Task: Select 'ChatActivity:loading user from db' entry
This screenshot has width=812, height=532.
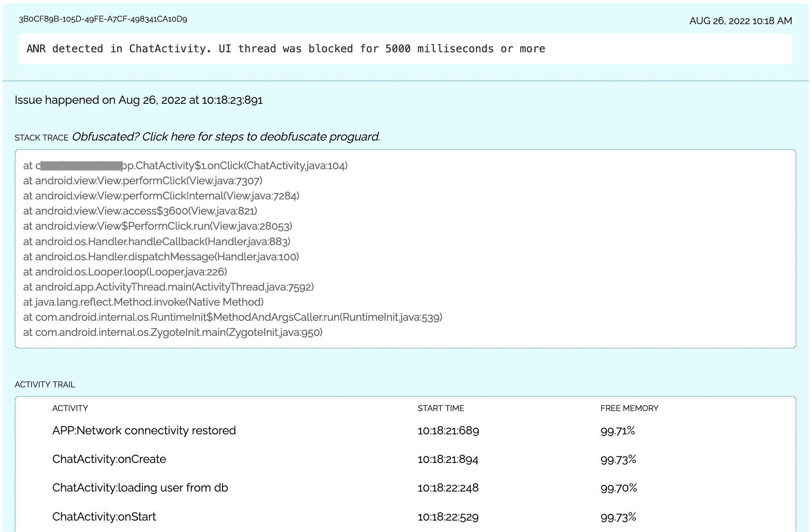Action: 140,488
